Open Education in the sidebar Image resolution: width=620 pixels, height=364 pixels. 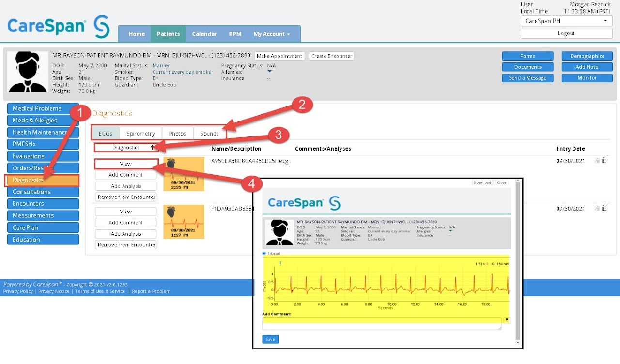[43, 240]
